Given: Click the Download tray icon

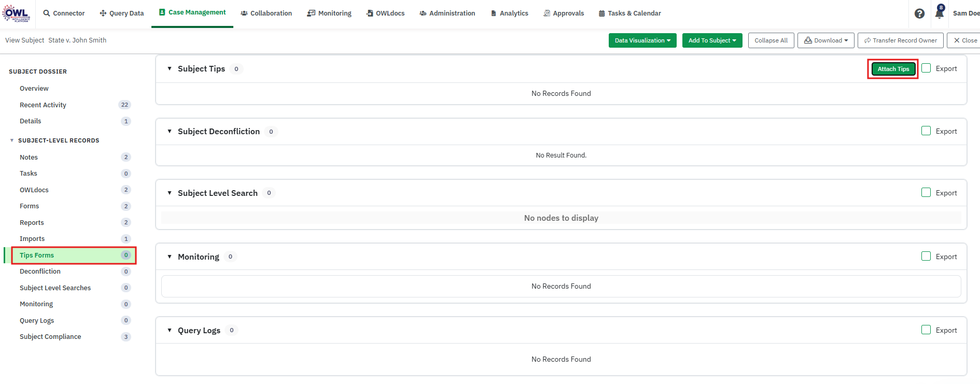Looking at the screenshot, I should coord(808,40).
